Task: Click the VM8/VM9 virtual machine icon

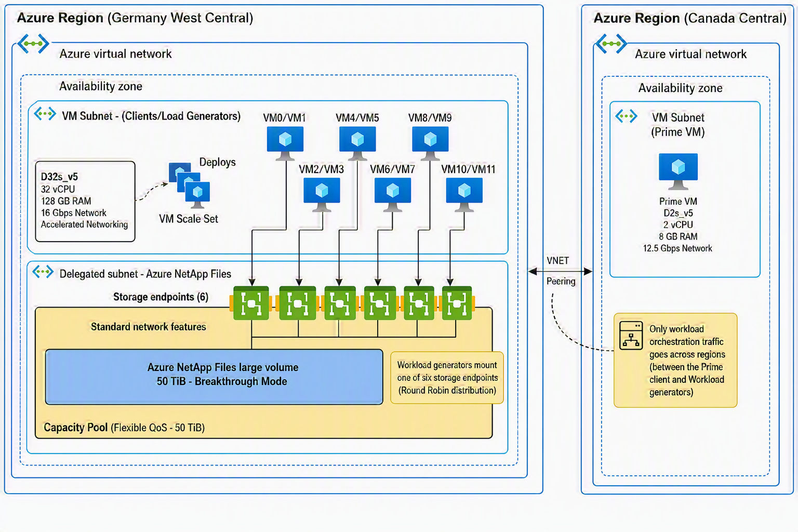Action: [x=430, y=143]
